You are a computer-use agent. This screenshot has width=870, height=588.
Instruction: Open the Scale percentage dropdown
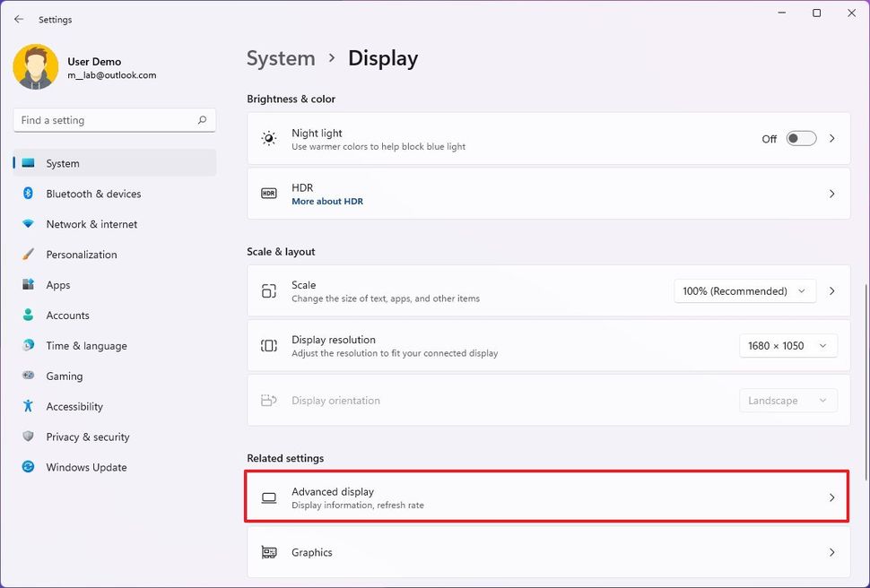[x=744, y=291]
